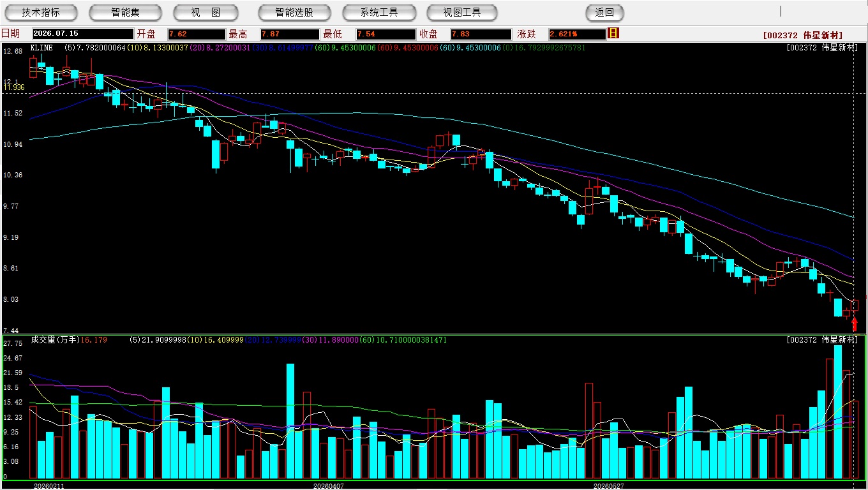Click the 27.75 volume axis label

point(13,343)
